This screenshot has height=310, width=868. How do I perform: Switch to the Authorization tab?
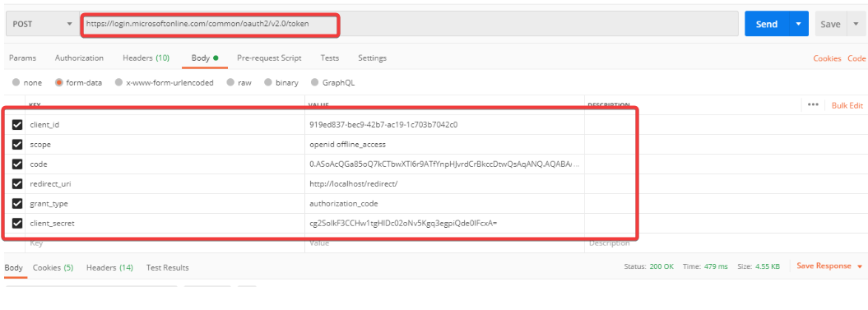79,58
